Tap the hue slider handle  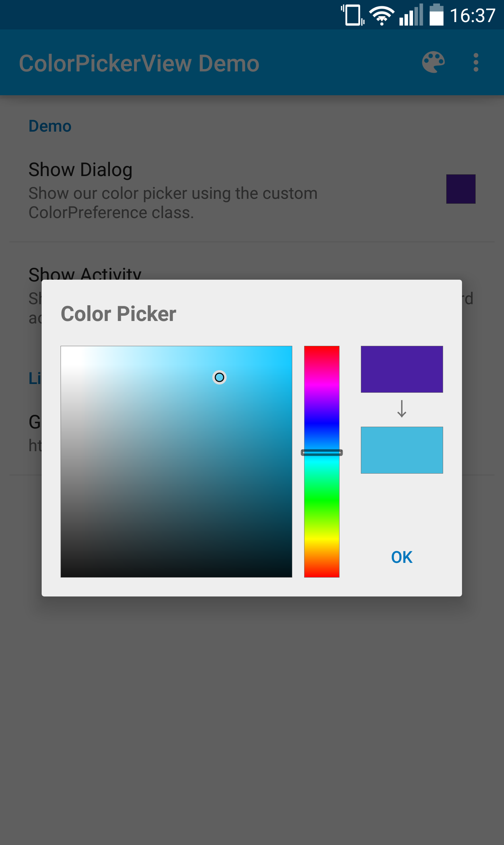(x=321, y=452)
